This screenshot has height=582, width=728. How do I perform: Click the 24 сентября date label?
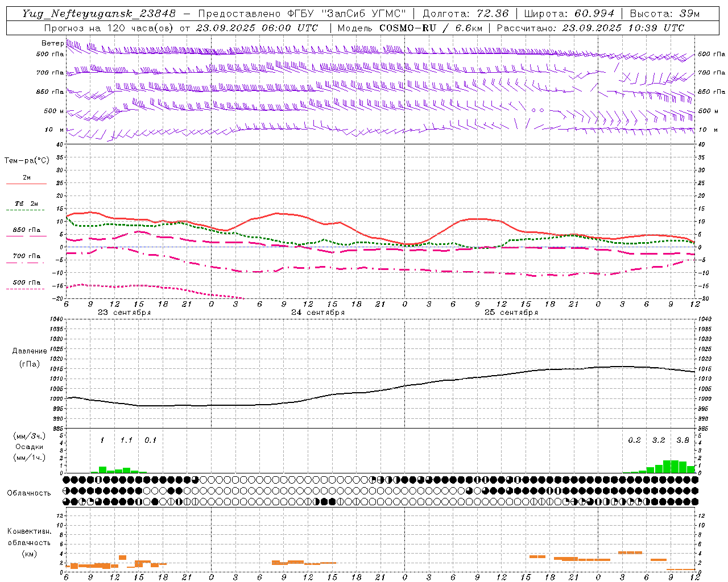pos(318,313)
